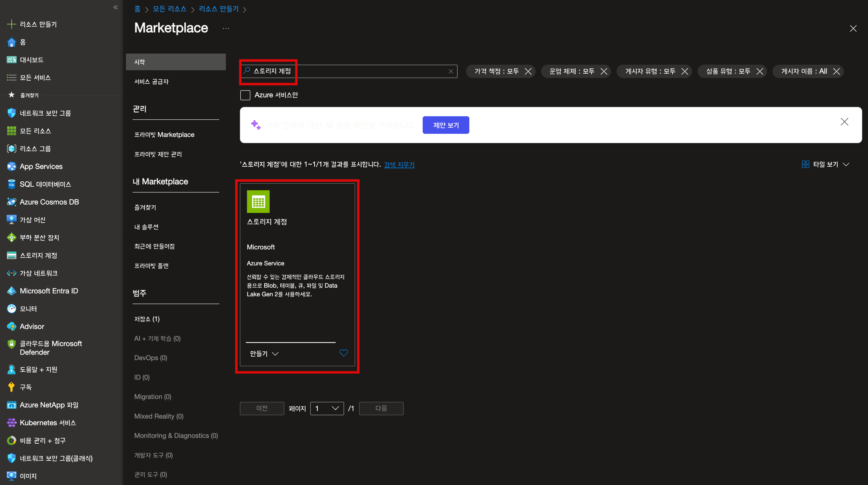Screen dimensions: 868x485
Task: Remove the 게시자 이름 : All filter
Action: (x=836, y=71)
